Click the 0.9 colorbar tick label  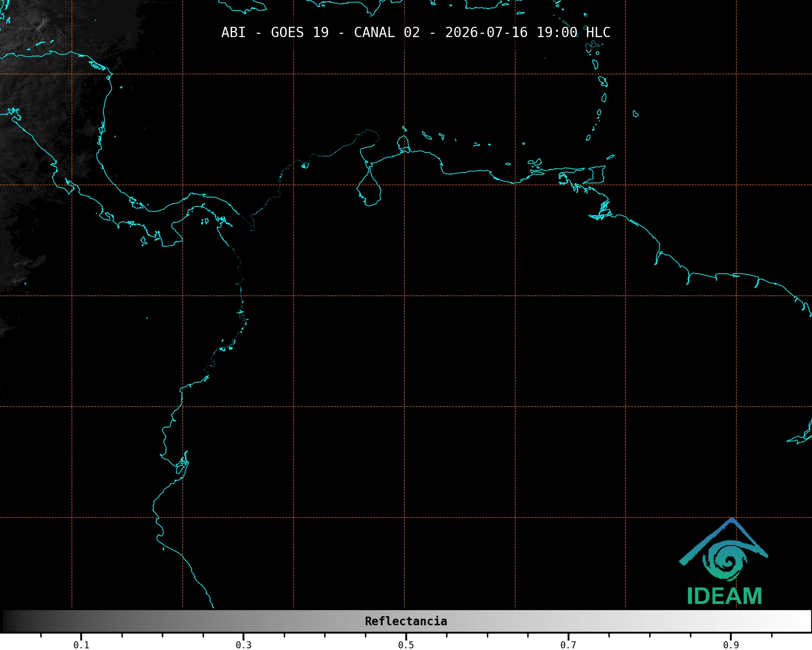[731, 645]
